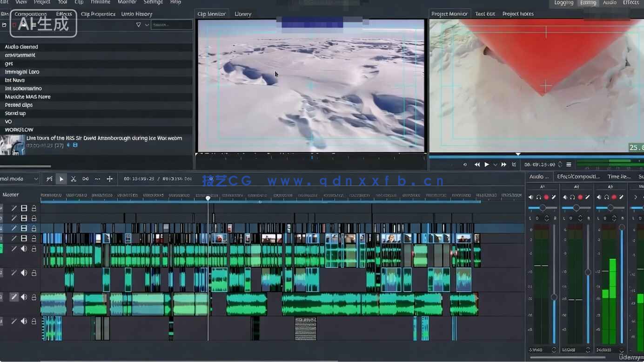Open the Project Monitor hamburger menu

569,164
